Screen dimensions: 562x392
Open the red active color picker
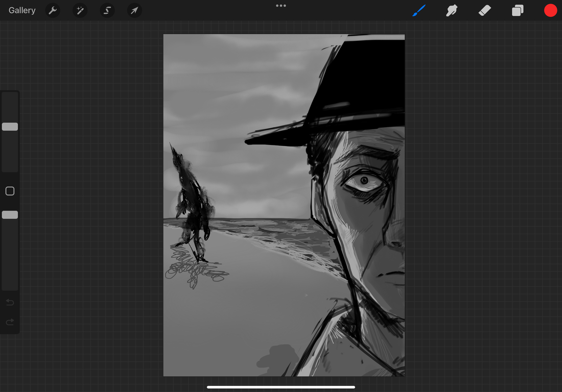click(x=550, y=10)
